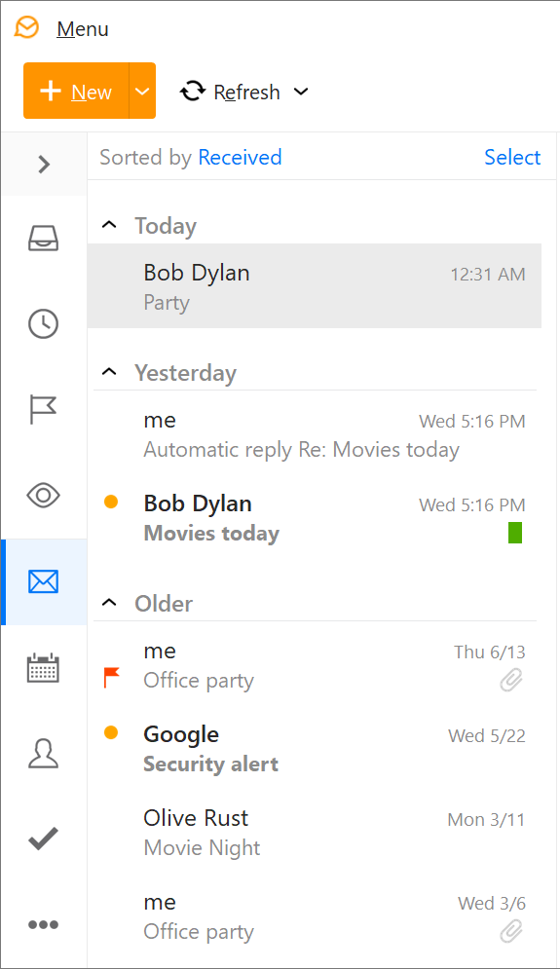This screenshot has height=969, width=560.
Task: Open Contacts via the person icon
Action: 43,754
